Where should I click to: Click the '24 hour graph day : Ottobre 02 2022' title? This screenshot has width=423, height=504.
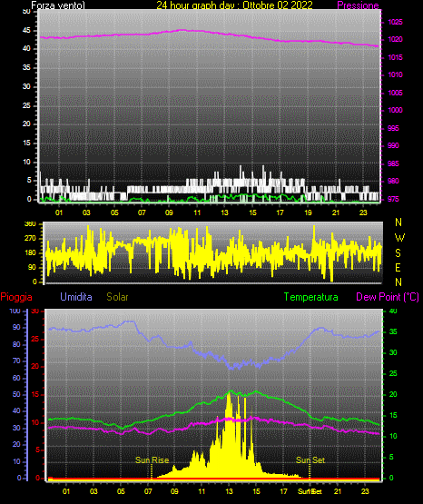coord(234,5)
